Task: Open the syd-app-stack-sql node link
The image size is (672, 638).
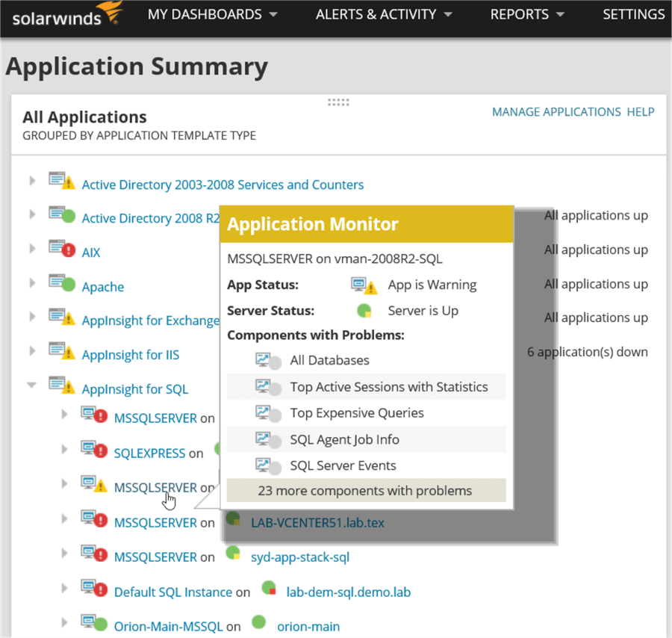Action: (x=300, y=557)
